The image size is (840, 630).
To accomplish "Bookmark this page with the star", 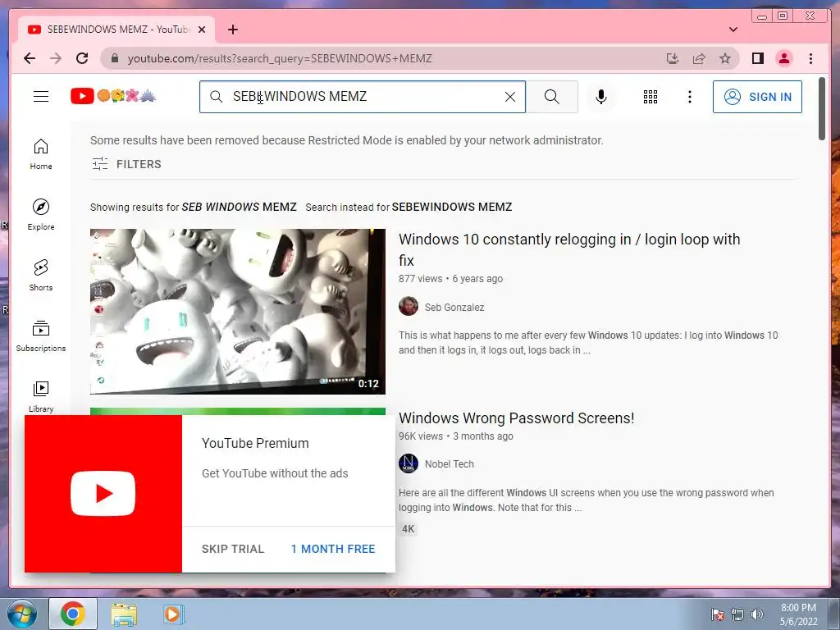I will click(725, 58).
